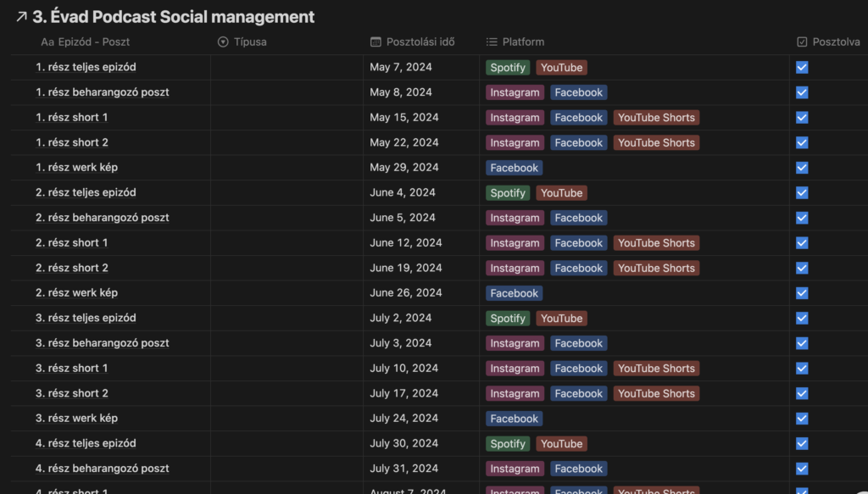868x494 pixels.
Task: Open linked database via arrow icon beside title
Action: pos(21,17)
